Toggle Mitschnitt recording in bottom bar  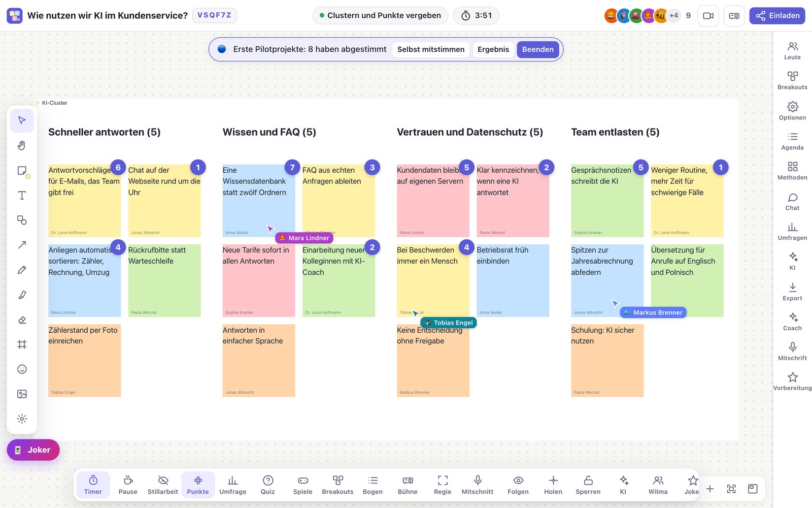(x=478, y=485)
